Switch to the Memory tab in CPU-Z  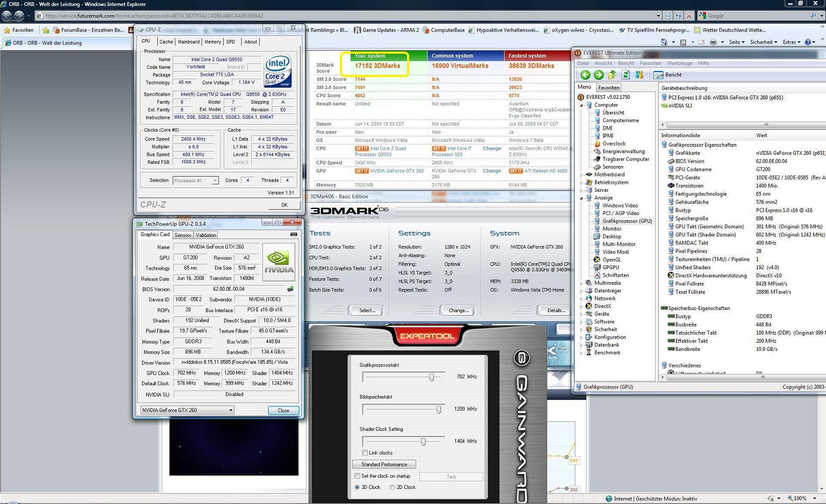[212, 41]
